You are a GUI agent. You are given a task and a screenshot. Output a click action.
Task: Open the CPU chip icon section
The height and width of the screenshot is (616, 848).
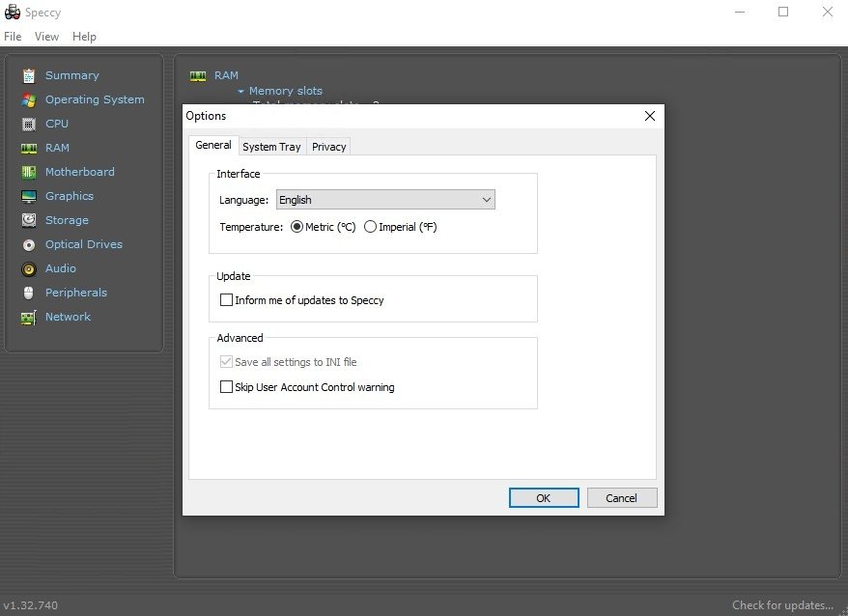(29, 124)
